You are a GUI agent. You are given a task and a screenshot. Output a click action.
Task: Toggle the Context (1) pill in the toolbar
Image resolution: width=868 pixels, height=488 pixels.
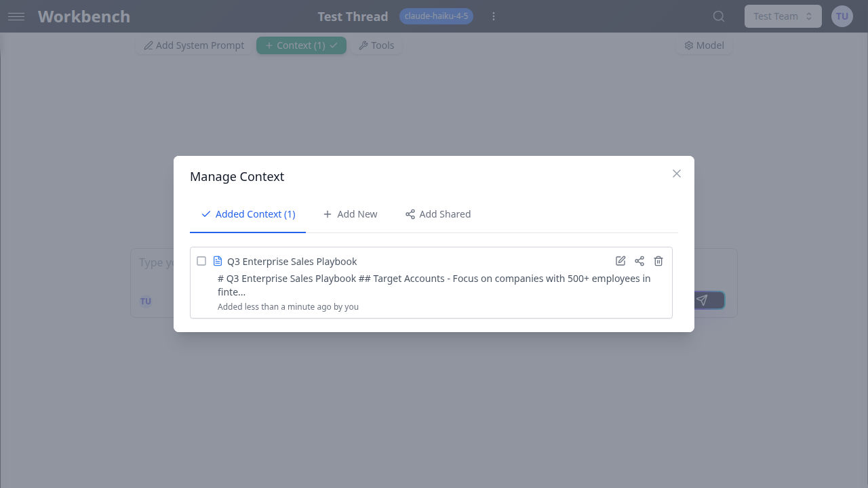[301, 45]
